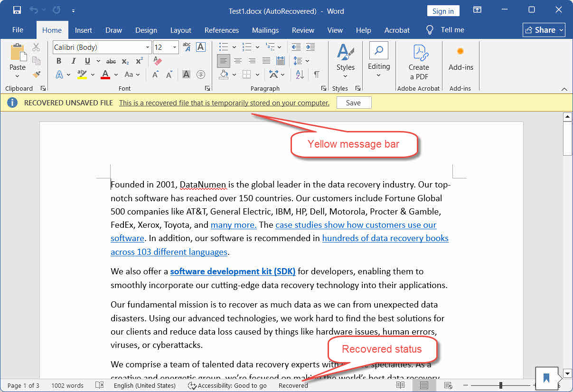Screen dimensions: 573x392
Task: Click the Save icon in the title bar
Action: point(17,10)
